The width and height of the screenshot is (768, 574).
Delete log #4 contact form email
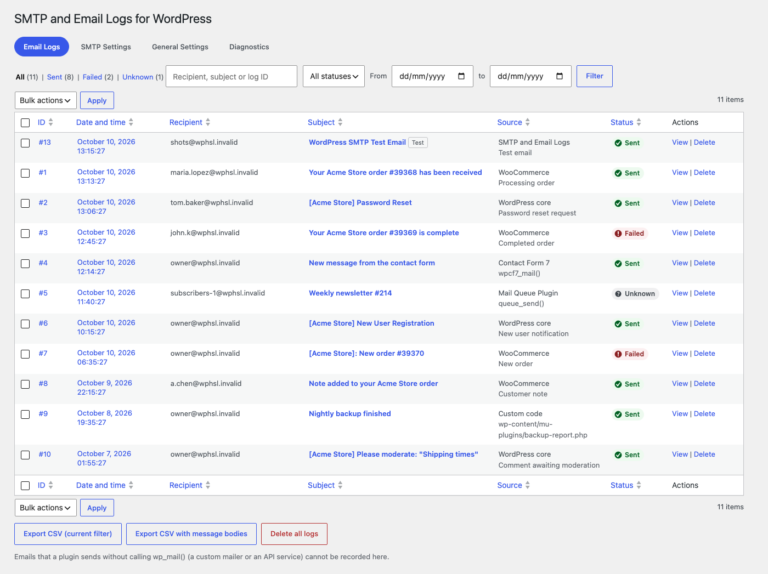point(704,263)
